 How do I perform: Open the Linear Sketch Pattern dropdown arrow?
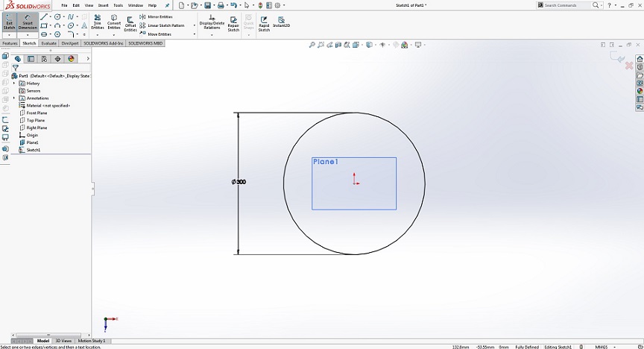pyautogui.click(x=195, y=25)
